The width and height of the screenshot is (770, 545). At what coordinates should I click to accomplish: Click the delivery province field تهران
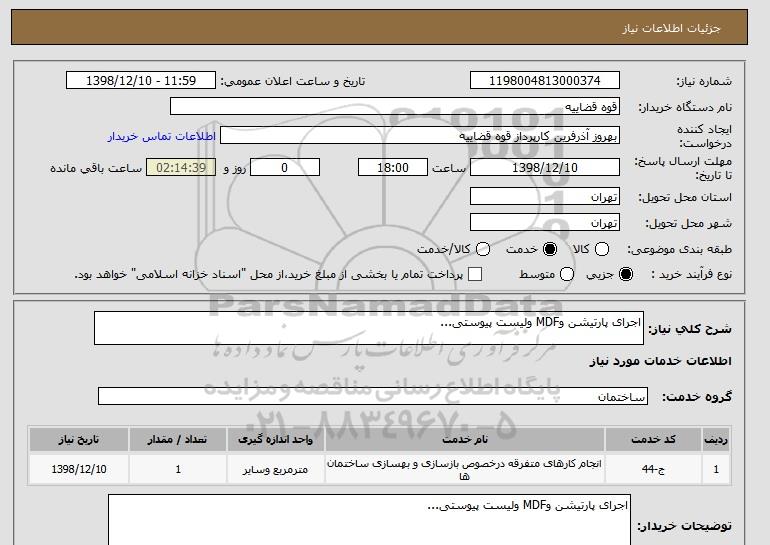click(x=545, y=196)
